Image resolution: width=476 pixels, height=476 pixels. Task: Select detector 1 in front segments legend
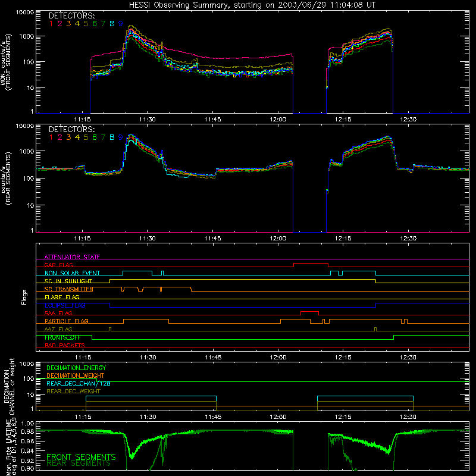point(51,24)
